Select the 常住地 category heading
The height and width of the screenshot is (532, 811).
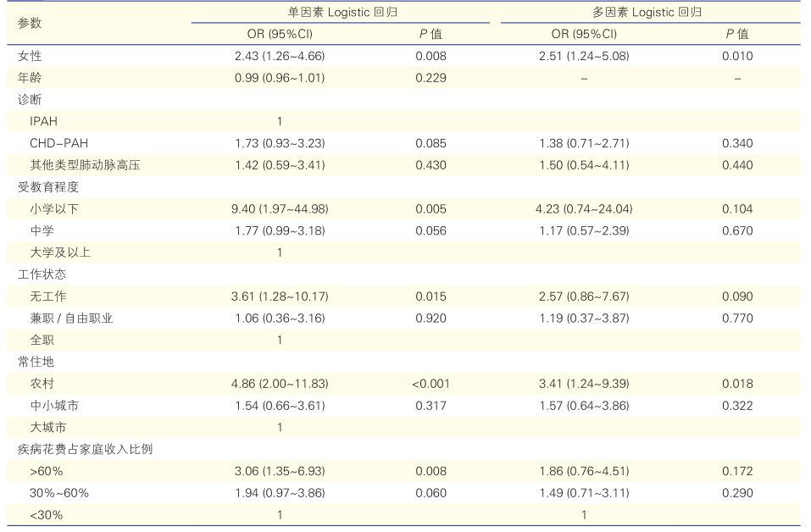(x=36, y=362)
